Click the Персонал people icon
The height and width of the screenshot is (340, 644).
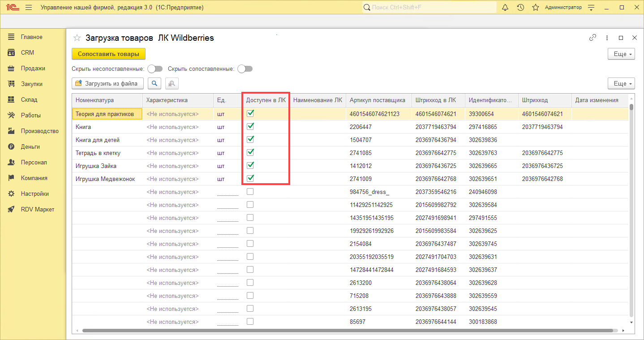point(12,162)
